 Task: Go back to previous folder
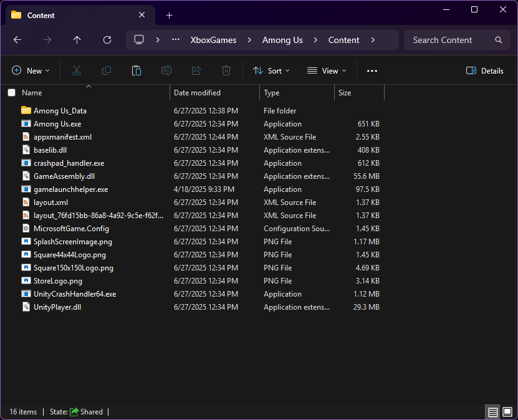[17, 40]
